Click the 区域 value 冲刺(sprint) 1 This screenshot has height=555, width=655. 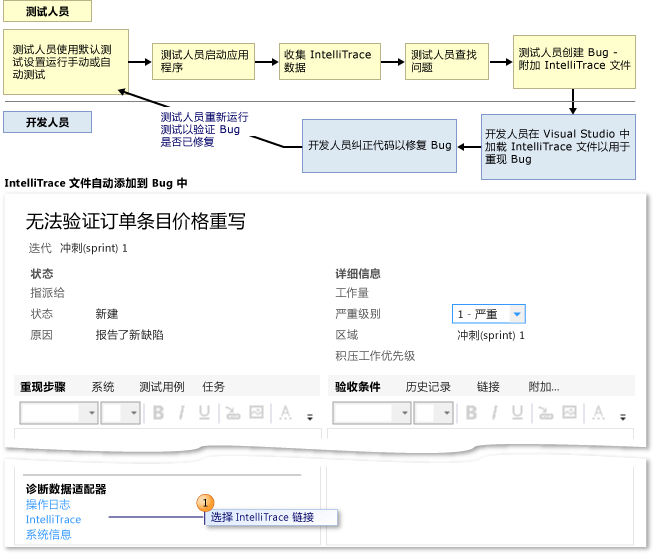click(491, 335)
